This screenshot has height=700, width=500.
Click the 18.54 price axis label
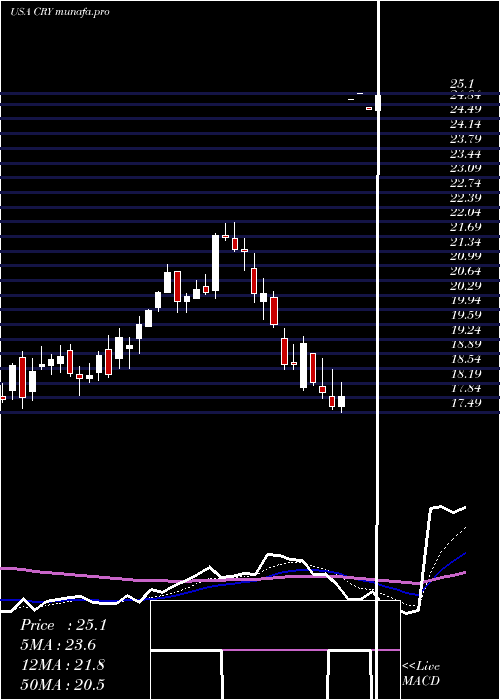coord(466,359)
